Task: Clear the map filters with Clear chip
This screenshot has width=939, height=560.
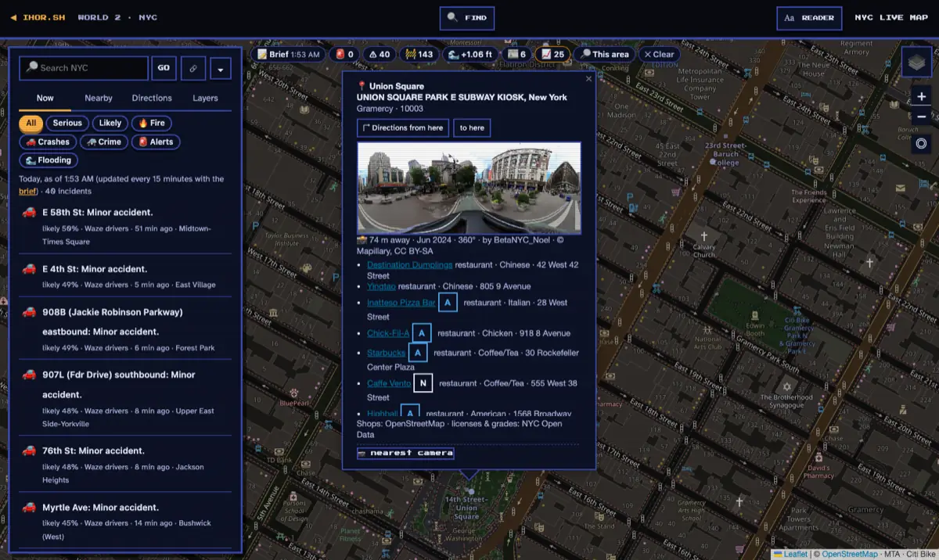Action: 659,55
